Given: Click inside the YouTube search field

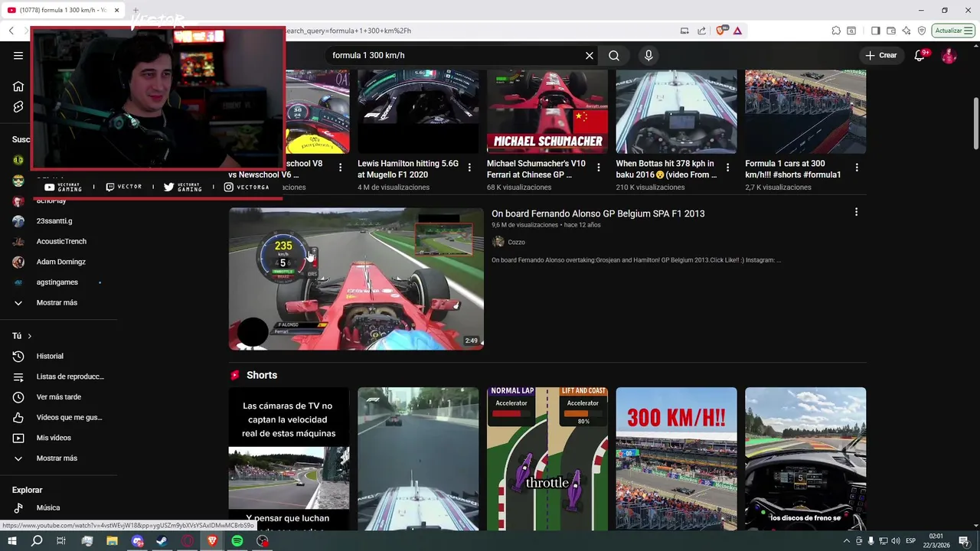Looking at the screenshot, I should pyautogui.click(x=455, y=55).
